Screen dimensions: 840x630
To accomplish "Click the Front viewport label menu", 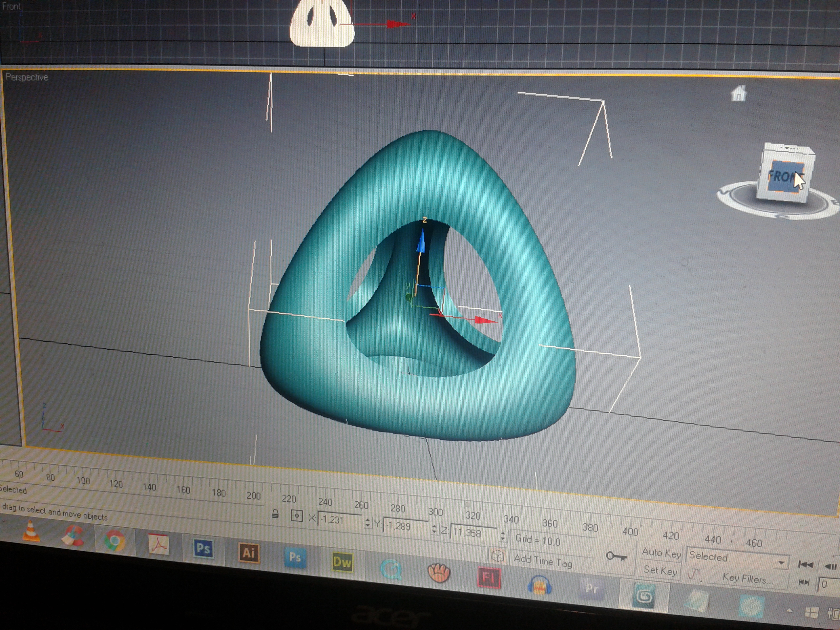I will [x=11, y=7].
